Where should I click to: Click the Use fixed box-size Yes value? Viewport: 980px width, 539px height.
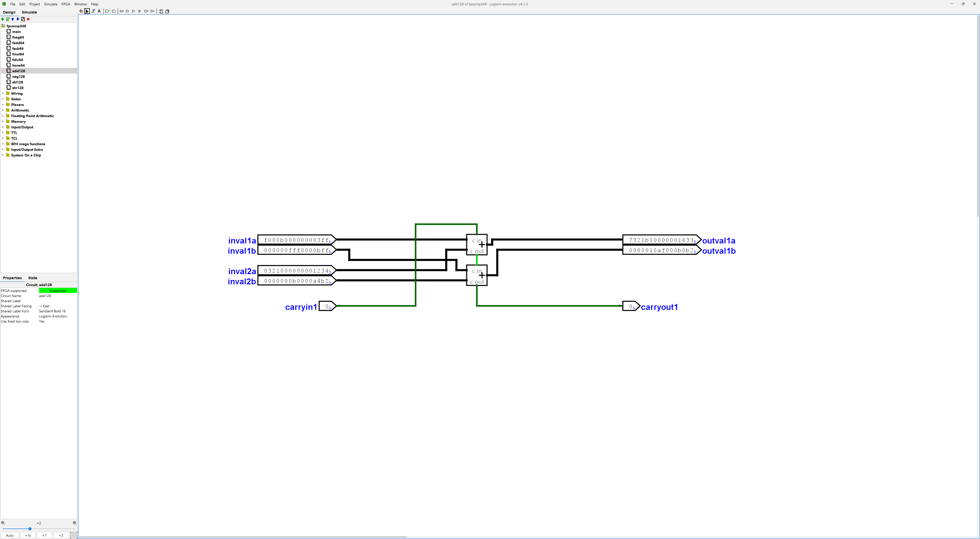click(x=58, y=321)
